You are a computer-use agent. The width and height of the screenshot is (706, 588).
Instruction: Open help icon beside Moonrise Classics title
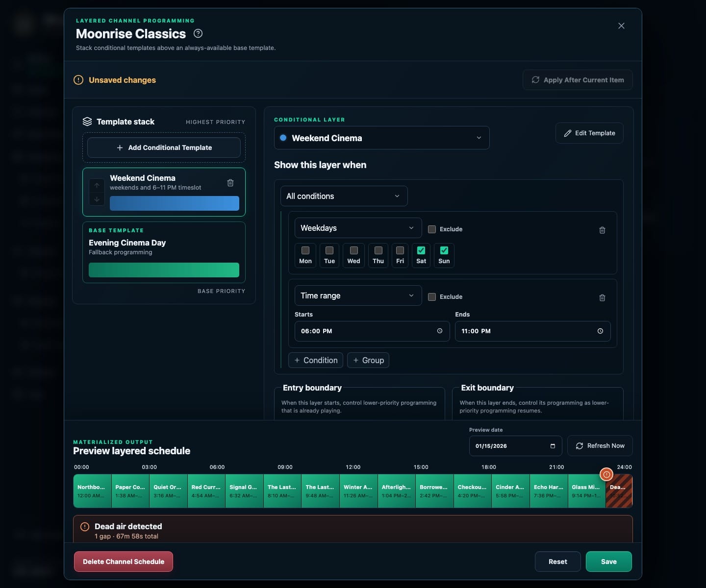click(x=198, y=33)
